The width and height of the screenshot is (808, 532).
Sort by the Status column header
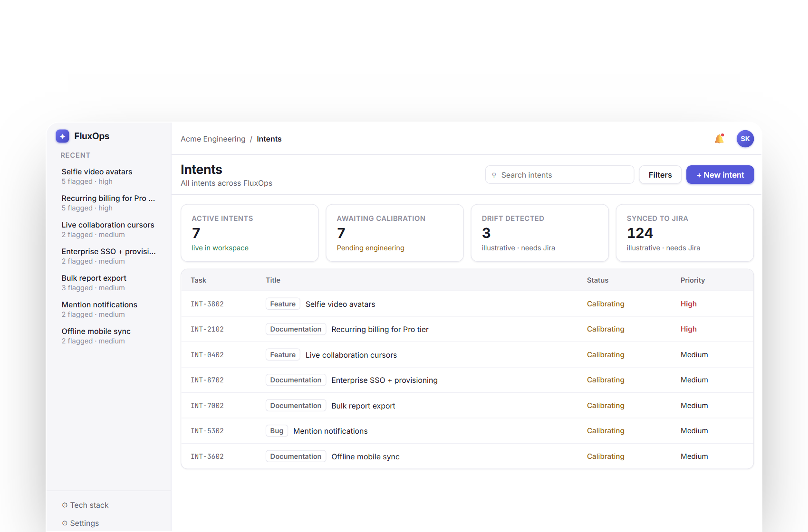(x=597, y=280)
